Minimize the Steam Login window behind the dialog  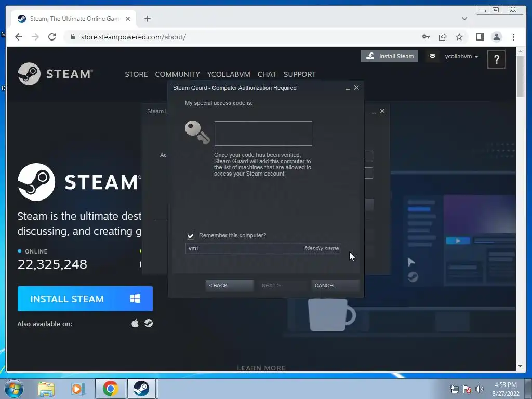(374, 112)
